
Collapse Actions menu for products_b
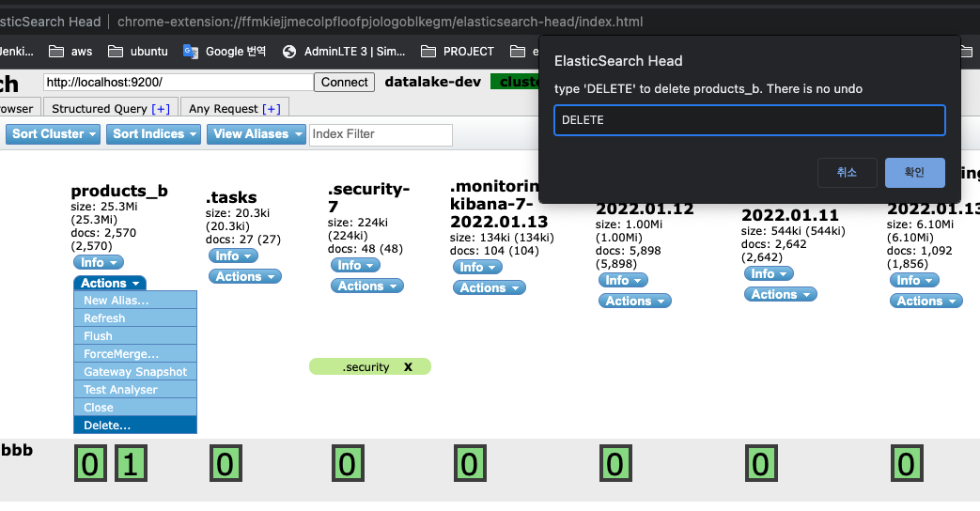pos(110,283)
